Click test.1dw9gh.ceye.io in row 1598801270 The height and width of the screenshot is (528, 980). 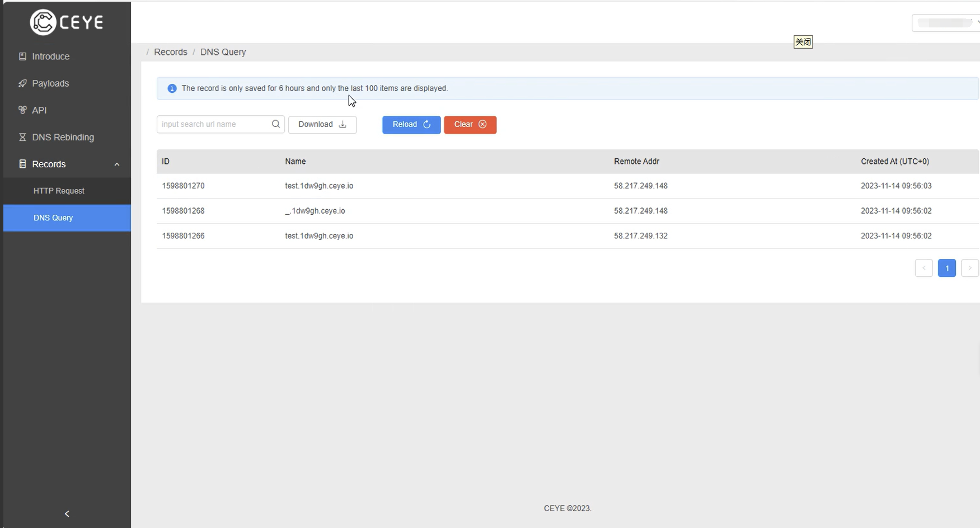[319, 186]
